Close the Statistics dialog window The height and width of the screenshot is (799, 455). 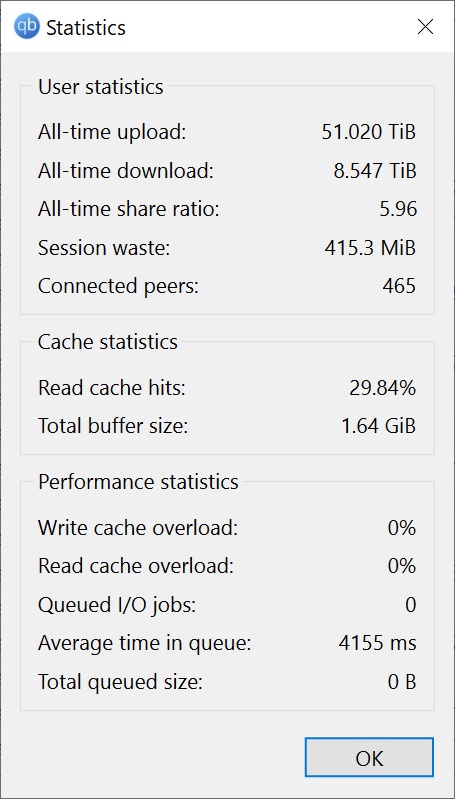(x=425, y=26)
